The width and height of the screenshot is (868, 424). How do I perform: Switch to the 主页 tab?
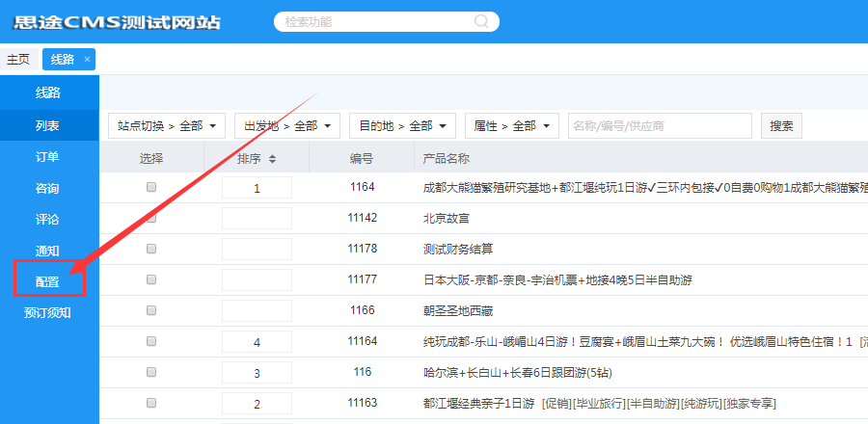18,60
